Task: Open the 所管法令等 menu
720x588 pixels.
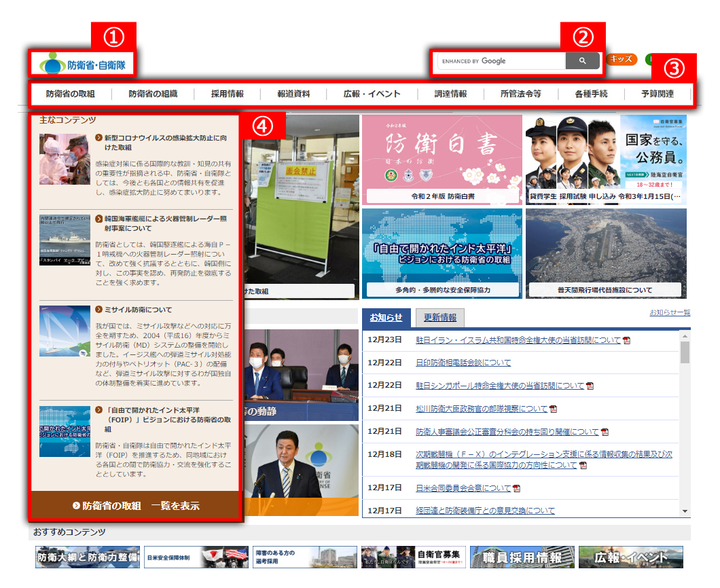Action: click(521, 94)
